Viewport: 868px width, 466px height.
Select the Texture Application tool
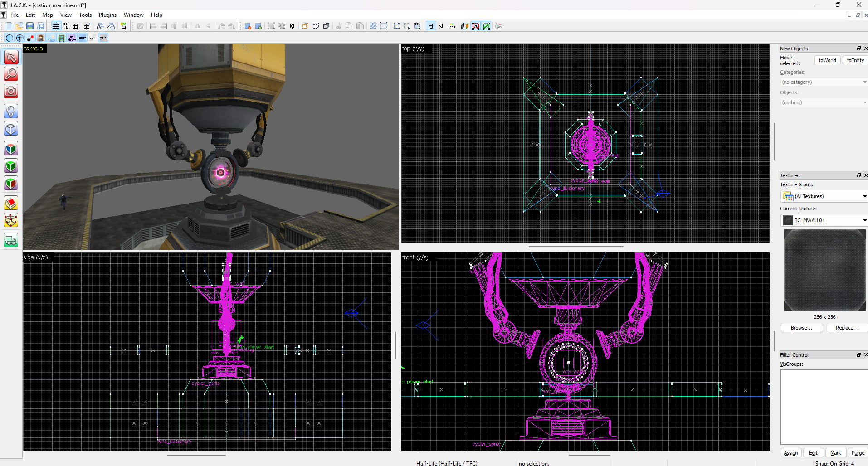pyautogui.click(x=11, y=148)
